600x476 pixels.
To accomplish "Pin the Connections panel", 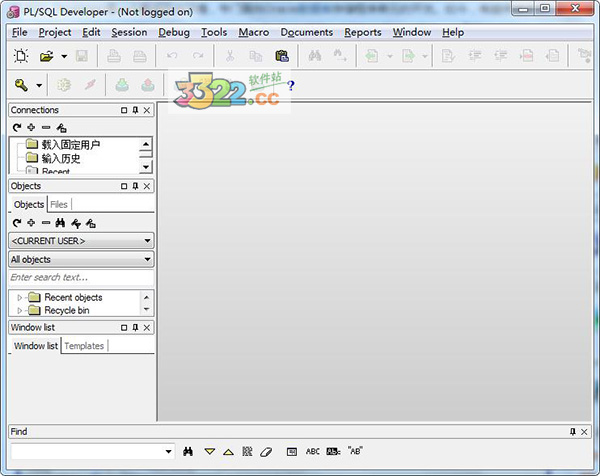I will click(135, 110).
